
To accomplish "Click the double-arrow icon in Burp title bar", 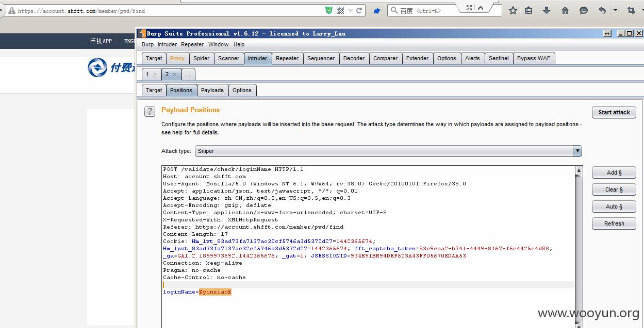I will tap(607, 33).
